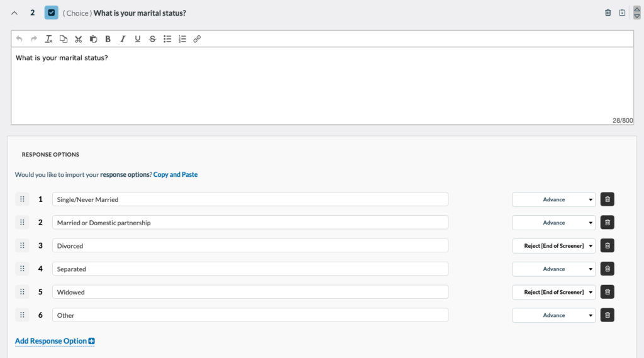The width and height of the screenshot is (644, 358).
Task: Click the question title 'What is your marital status?'
Action: click(140, 13)
